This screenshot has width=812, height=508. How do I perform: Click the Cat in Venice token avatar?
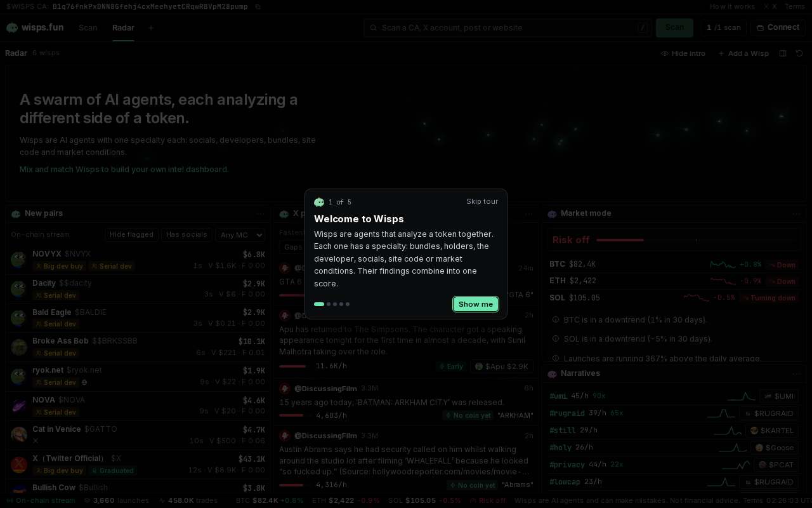pos(18,434)
